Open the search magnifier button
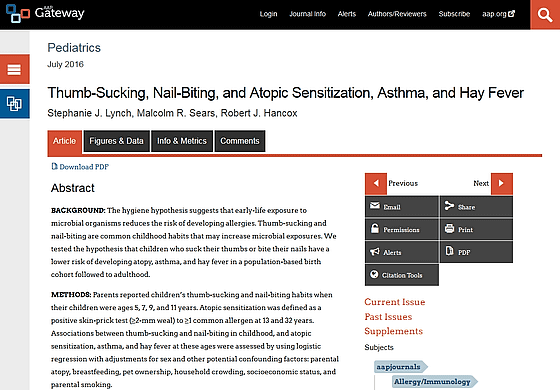Image resolution: width=560 pixels, height=390 pixels. click(545, 15)
